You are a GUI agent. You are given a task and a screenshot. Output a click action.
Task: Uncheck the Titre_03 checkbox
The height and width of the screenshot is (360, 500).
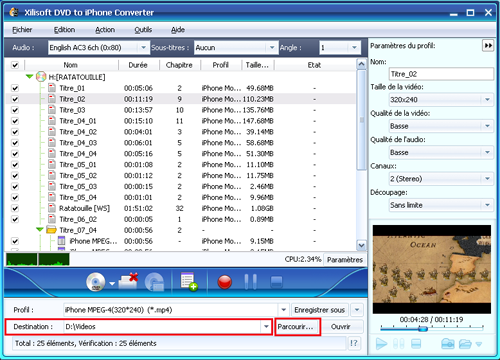(x=15, y=110)
